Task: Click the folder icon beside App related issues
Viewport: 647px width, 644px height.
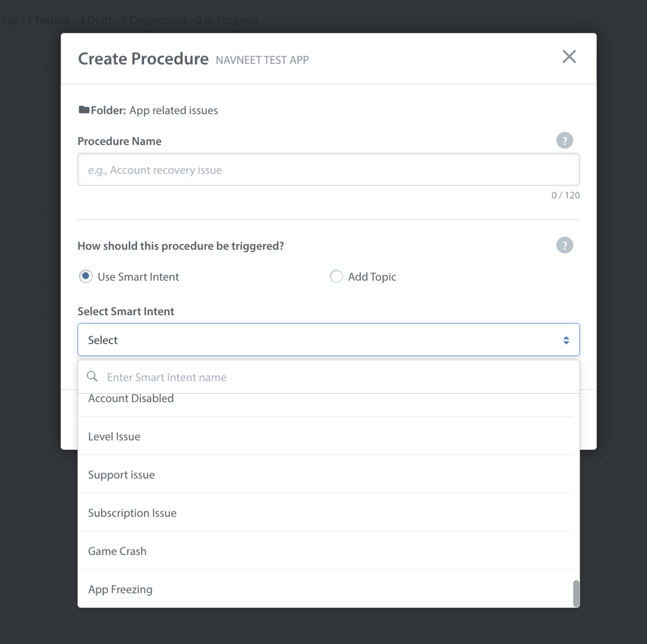Action: click(x=83, y=110)
